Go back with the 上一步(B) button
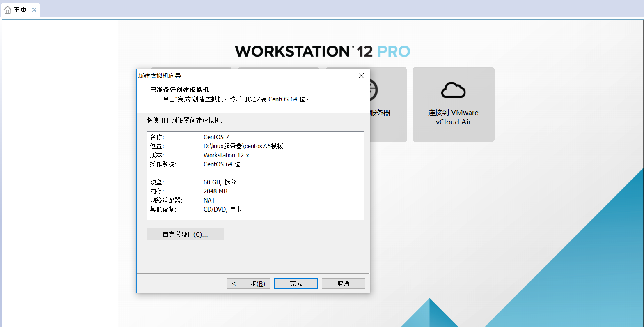644x327 pixels. click(x=248, y=283)
